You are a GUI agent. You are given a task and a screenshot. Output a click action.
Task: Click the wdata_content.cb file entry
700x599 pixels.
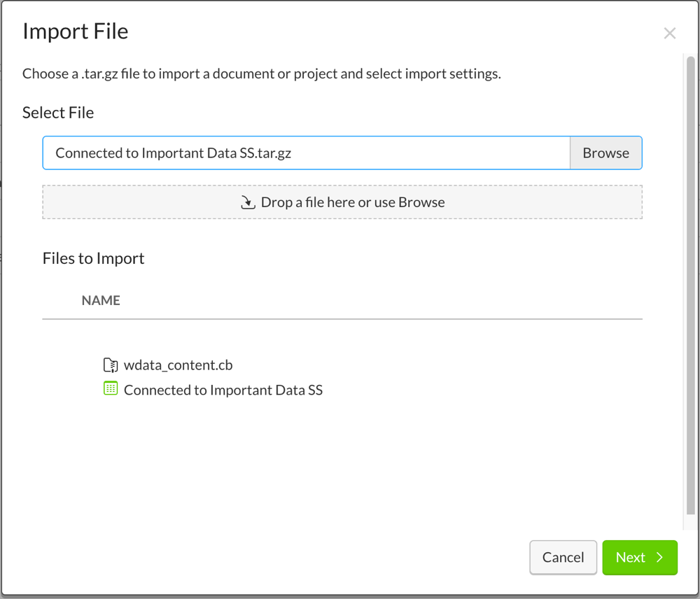click(x=178, y=365)
